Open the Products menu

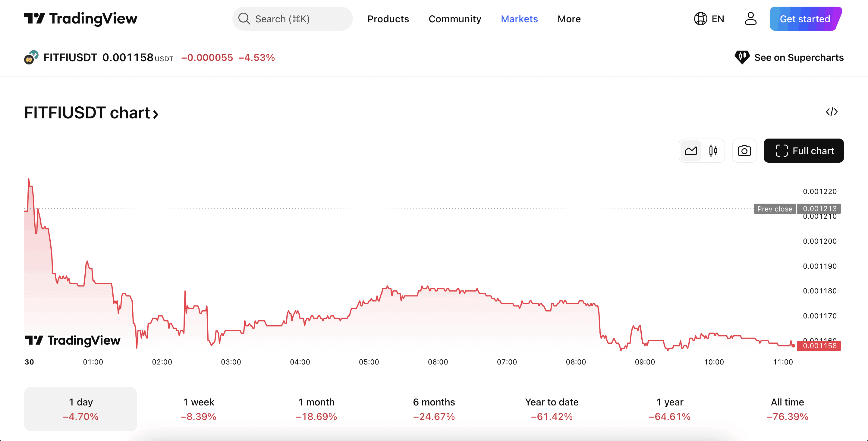click(388, 19)
